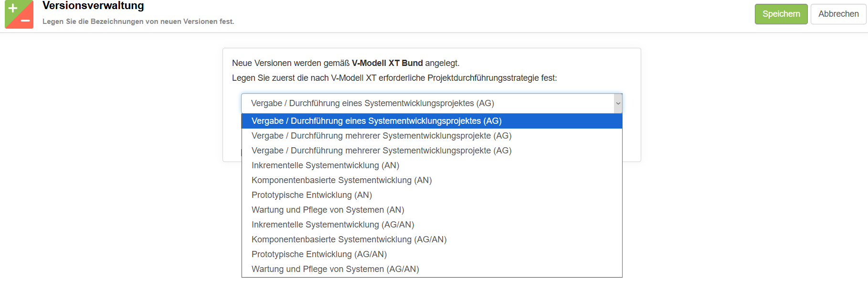This screenshot has height=282, width=868.
Task: Pick 'Komponentenbasierte Systementwicklung (AN)' from list
Action: 341,180
